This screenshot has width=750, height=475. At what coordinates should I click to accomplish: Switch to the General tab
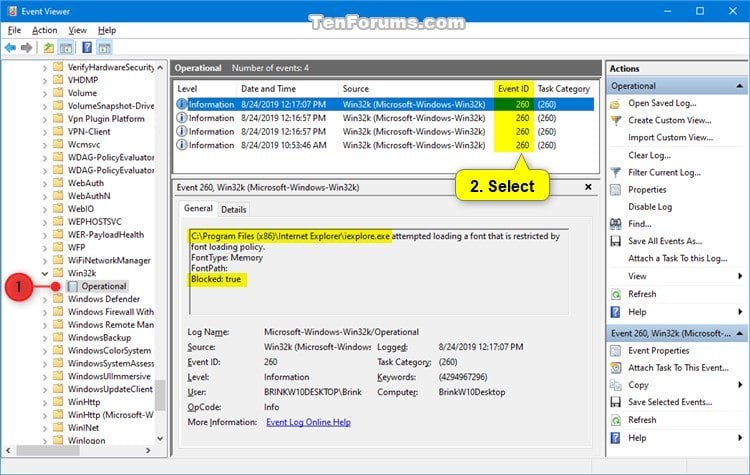(x=198, y=209)
